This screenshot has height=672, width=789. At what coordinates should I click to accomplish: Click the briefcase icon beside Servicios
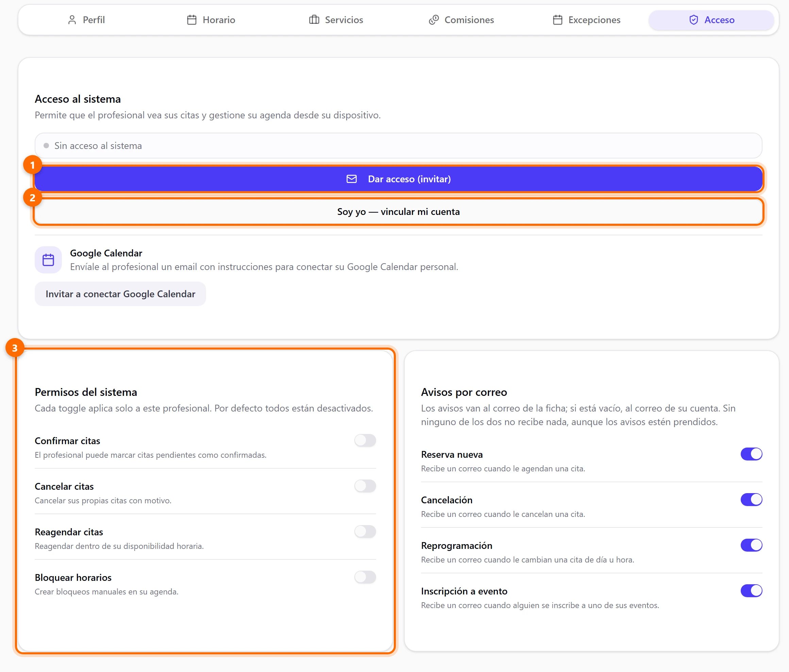click(314, 20)
